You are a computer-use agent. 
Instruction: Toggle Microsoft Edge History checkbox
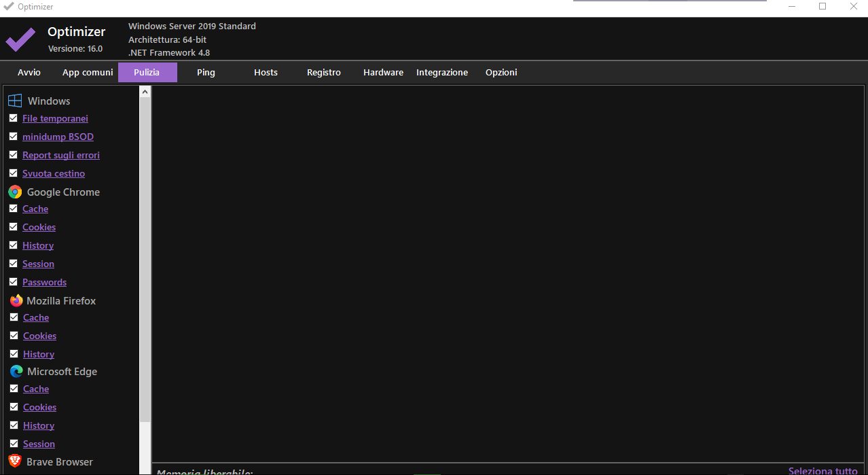(x=14, y=425)
